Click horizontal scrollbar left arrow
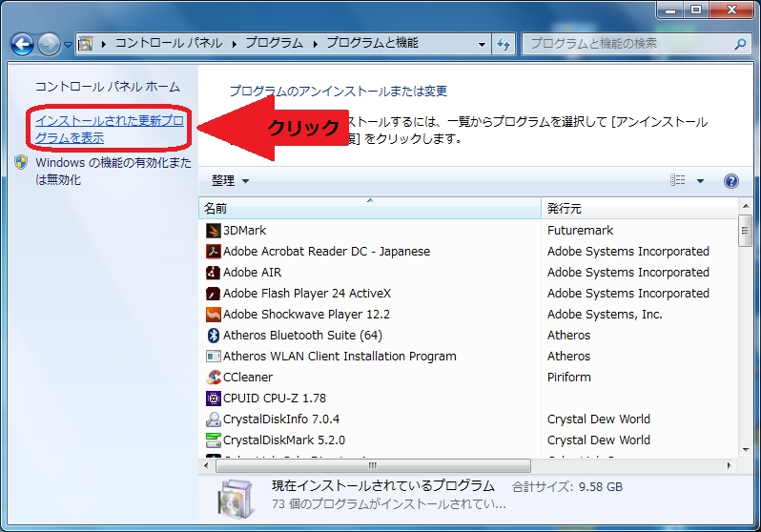 coord(206,465)
